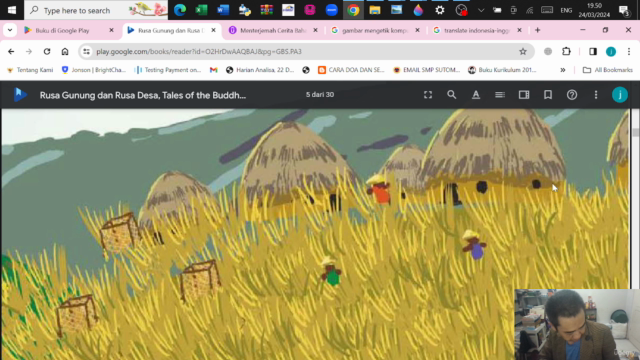Expand hidden system tray icons

tap(481, 10)
